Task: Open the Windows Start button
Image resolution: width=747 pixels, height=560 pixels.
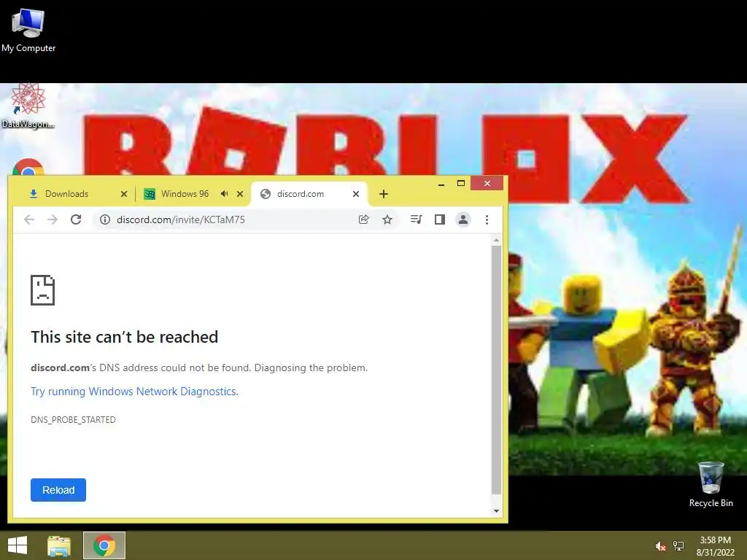Action: pos(18,545)
